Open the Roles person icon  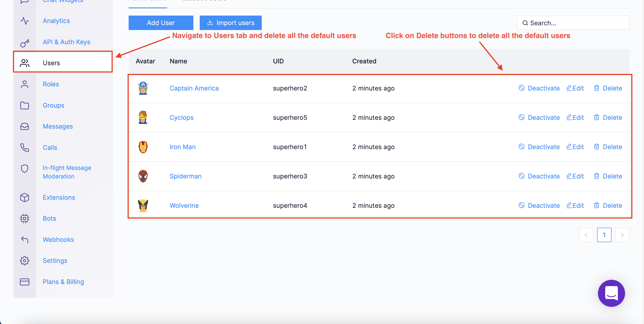25,84
